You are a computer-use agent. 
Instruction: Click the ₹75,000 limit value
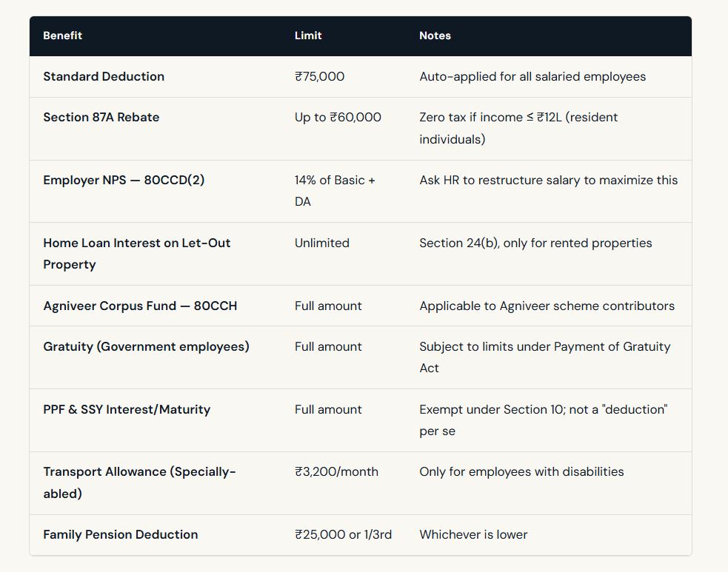coord(319,76)
